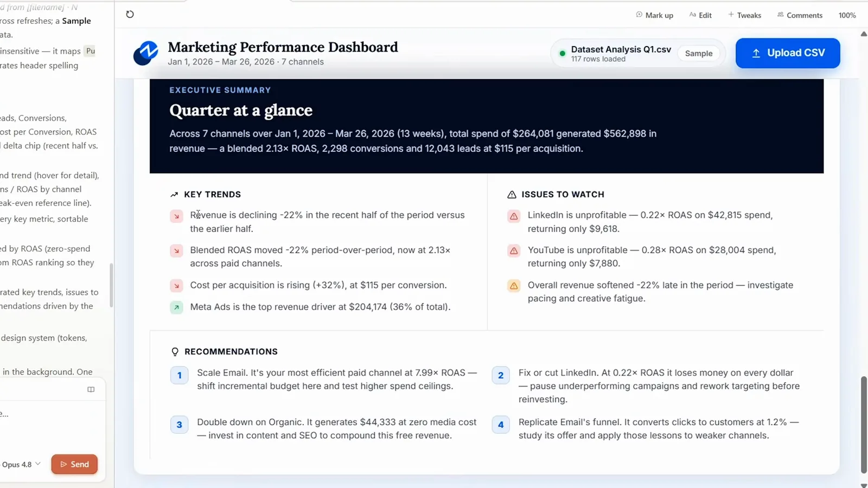
Task: Open the Opus 4.8 model dropdown
Action: coord(21,465)
